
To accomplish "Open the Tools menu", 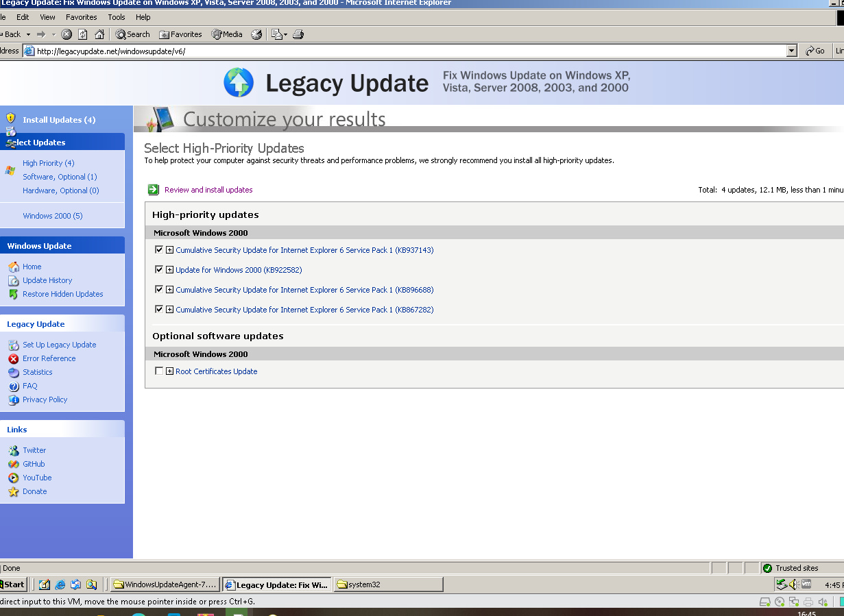I will [x=117, y=17].
